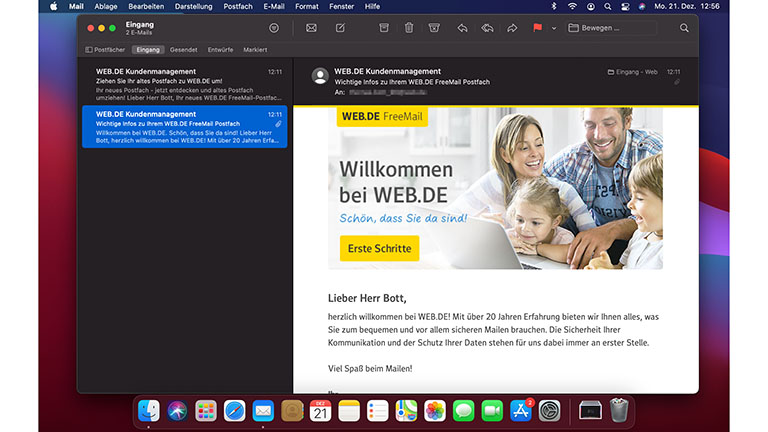
Task: Forward the selected email
Action: (x=512, y=28)
